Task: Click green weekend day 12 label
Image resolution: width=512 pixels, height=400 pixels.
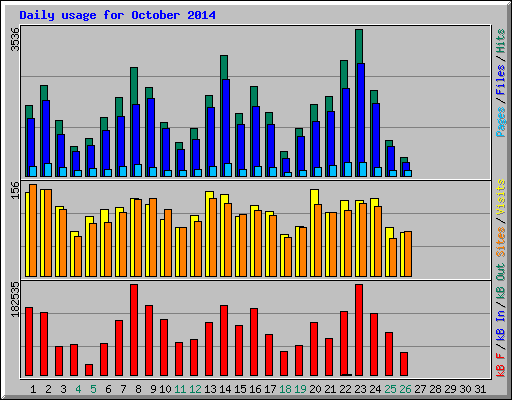Action: [x=195, y=389]
